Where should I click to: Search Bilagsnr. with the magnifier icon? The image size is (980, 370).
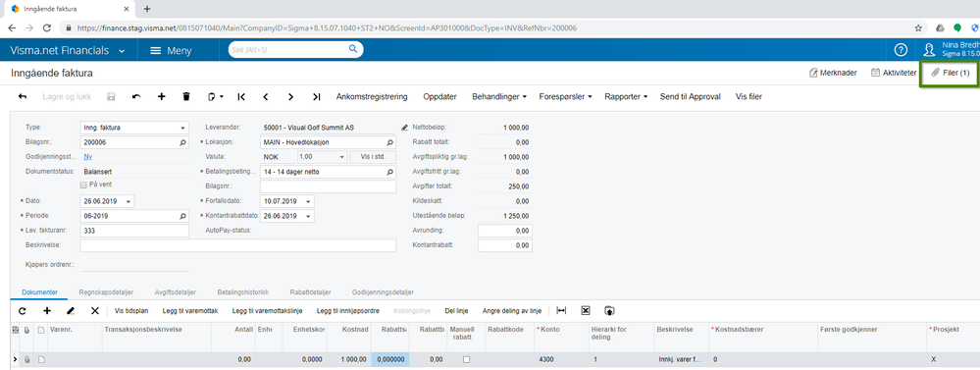pyautogui.click(x=183, y=142)
